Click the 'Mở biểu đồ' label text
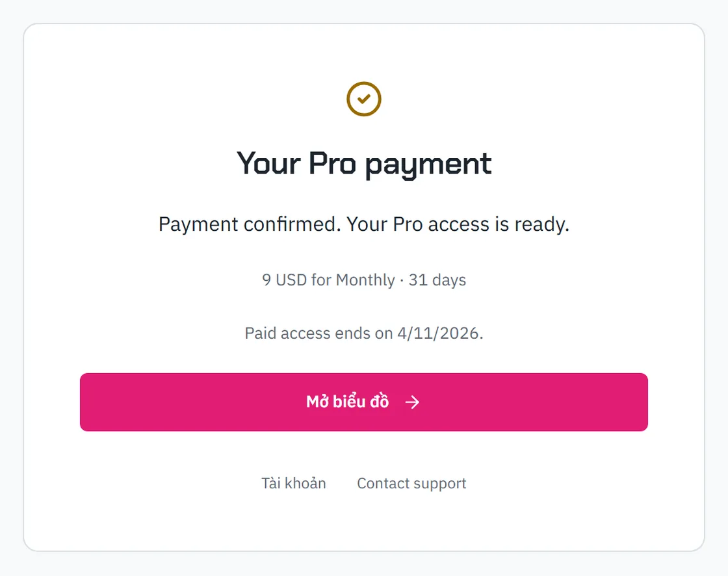 tap(347, 401)
